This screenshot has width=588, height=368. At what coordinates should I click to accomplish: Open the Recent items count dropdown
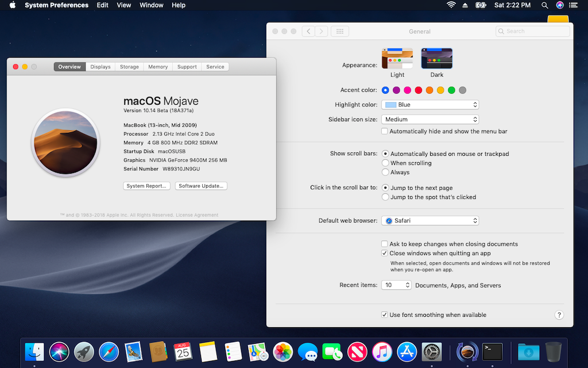coord(396,285)
